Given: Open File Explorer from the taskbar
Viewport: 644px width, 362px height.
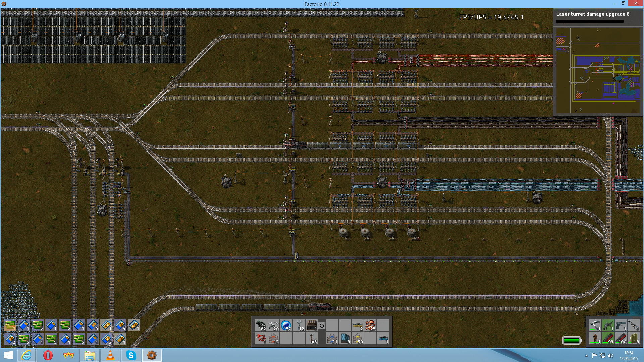Looking at the screenshot, I should 89,355.
